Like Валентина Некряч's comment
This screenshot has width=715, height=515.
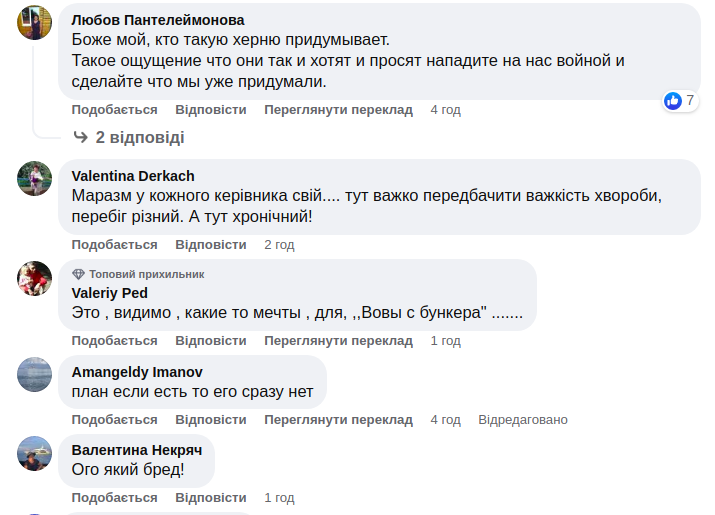click(x=114, y=498)
